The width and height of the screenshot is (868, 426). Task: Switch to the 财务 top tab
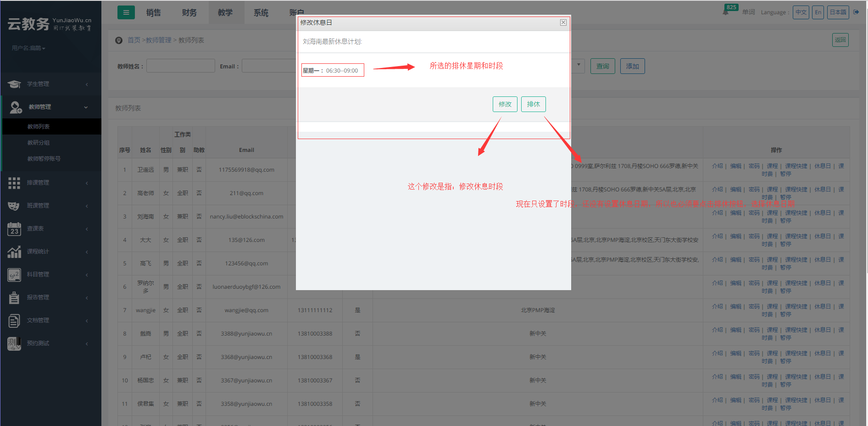point(189,13)
